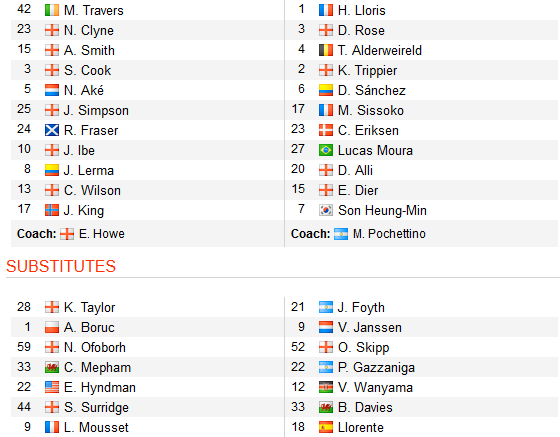View D. Alli's player details
This screenshot has width=560, height=437.
355,170
